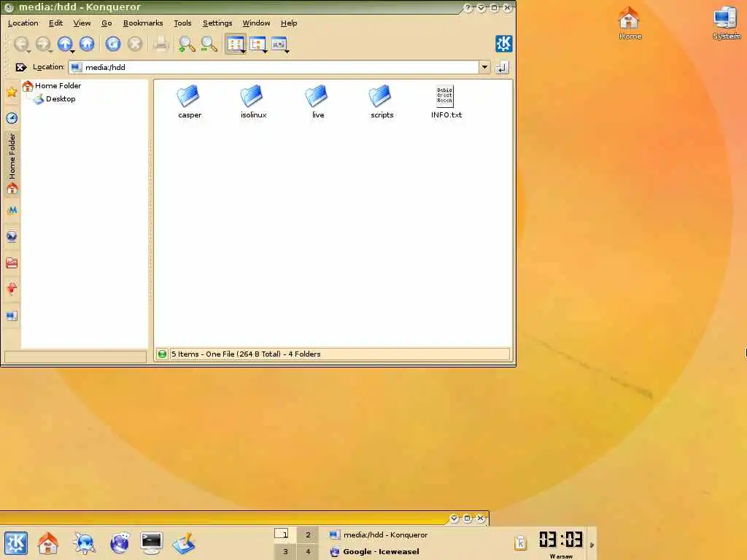
Task: Open Root Folder red folder sidebar tab
Action: coord(12,262)
